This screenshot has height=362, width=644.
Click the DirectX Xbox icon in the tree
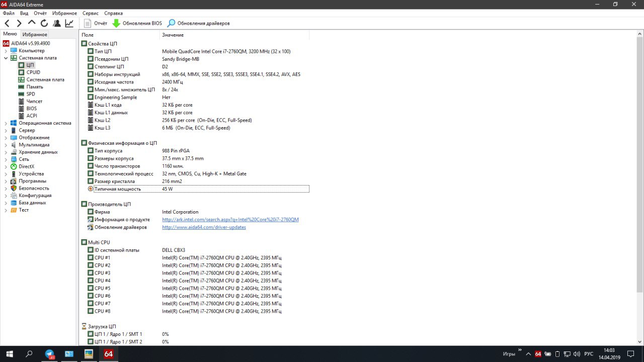pyautogui.click(x=14, y=166)
